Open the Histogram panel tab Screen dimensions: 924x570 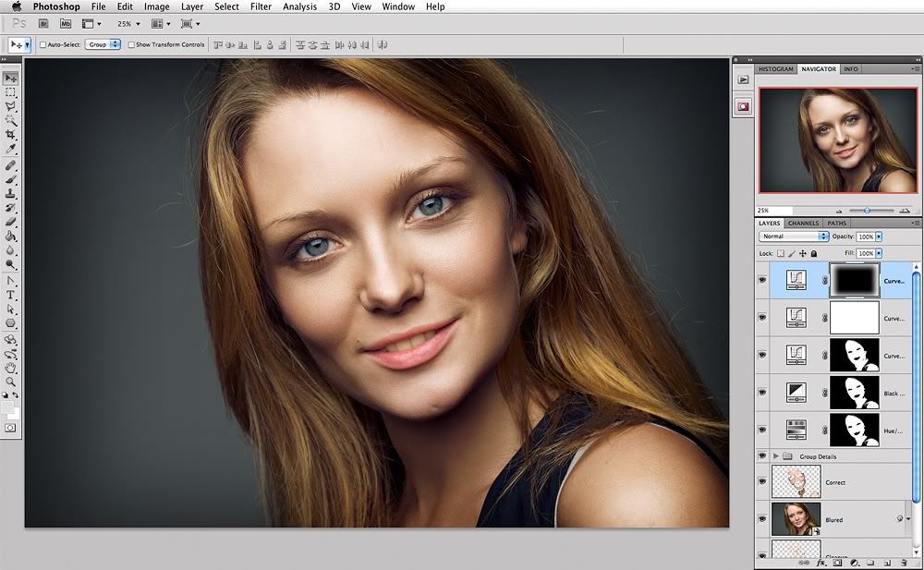(776, 69)
